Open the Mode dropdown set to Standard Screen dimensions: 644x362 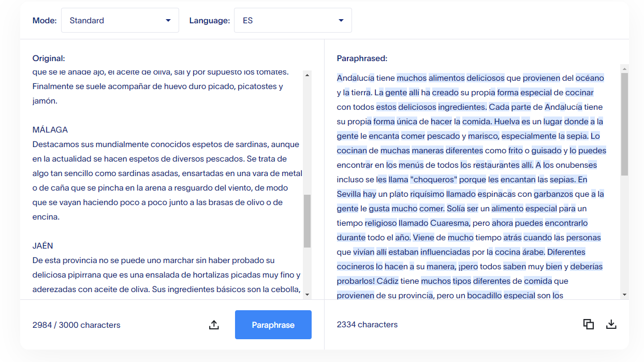click(120, 21)
